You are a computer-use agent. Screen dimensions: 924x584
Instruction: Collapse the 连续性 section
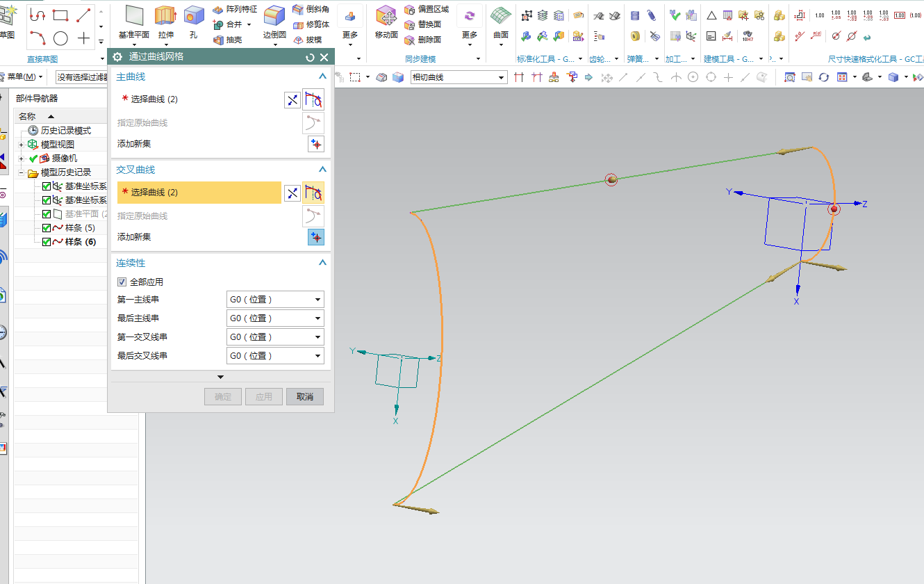pos(322,263)
